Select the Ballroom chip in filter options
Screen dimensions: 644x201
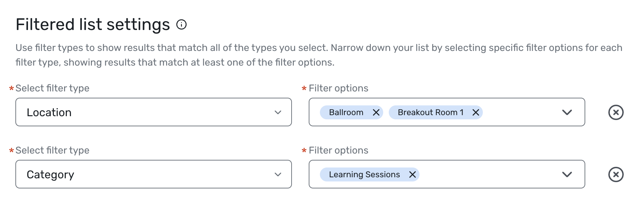pyautogui.click(x=346, y=112)
